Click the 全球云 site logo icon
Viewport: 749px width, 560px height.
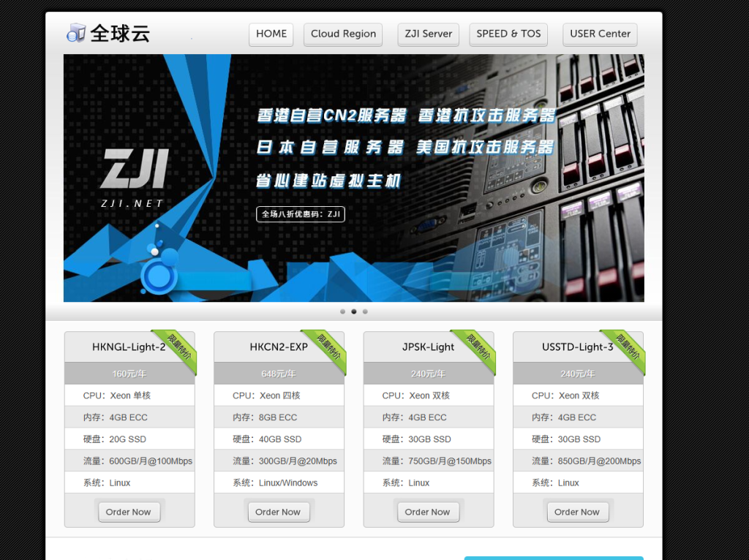(x=76, y=33)
